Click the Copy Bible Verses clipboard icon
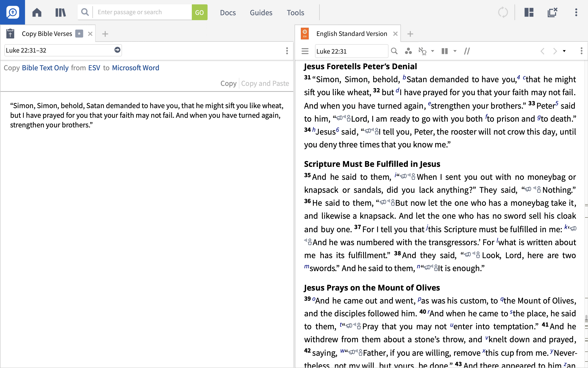 (x=10, y=34)
